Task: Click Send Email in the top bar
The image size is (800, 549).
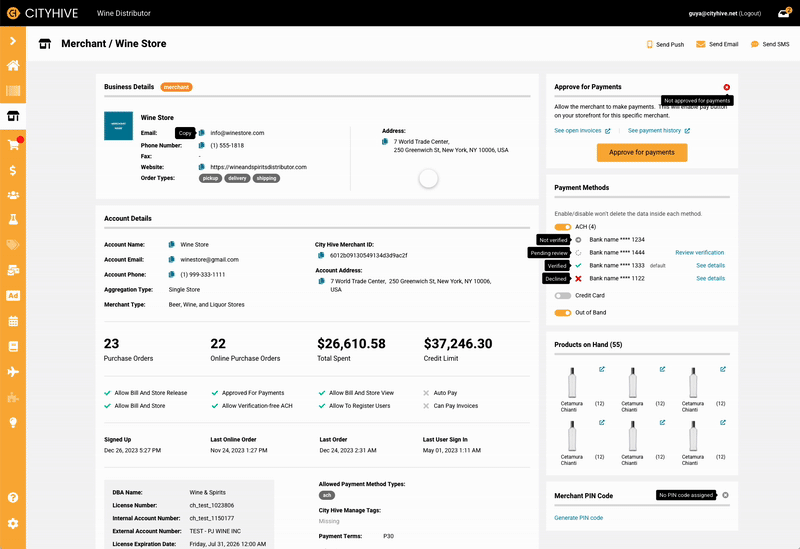Action: click(x=717, y=45)
